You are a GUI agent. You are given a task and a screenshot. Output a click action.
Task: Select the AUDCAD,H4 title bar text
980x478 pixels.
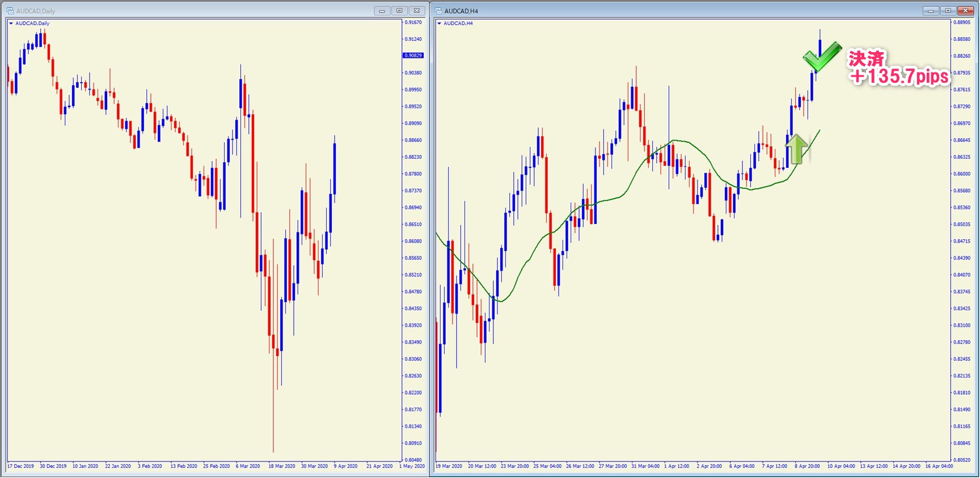(461, 11)
